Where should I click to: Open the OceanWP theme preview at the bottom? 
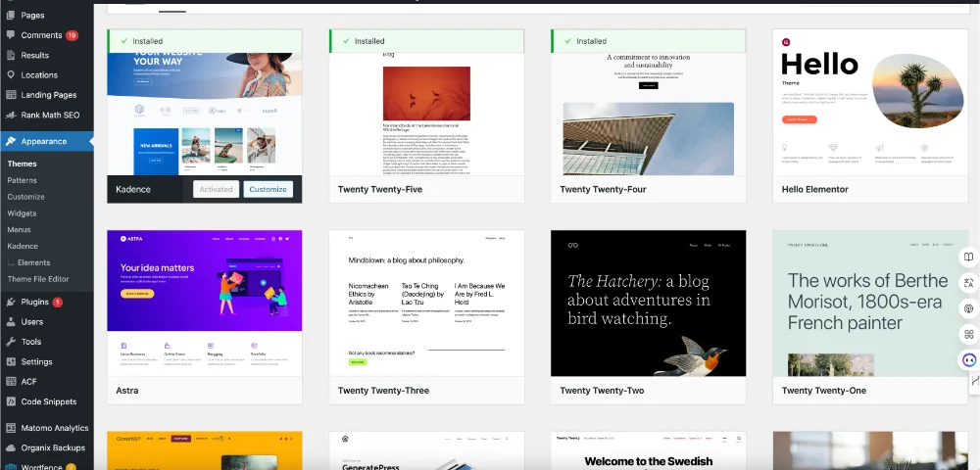(x=205, y=450)
